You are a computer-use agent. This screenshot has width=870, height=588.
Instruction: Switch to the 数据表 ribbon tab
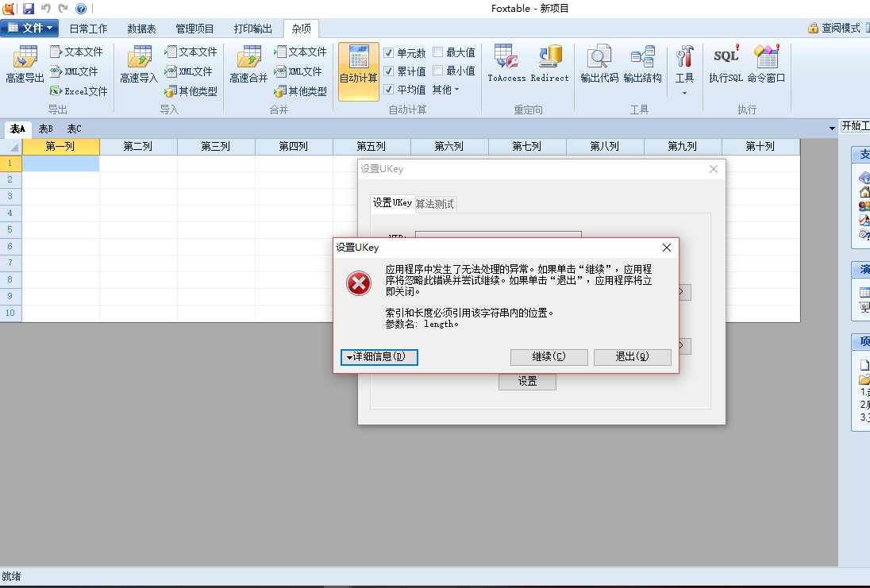click(x=141, y=29)
